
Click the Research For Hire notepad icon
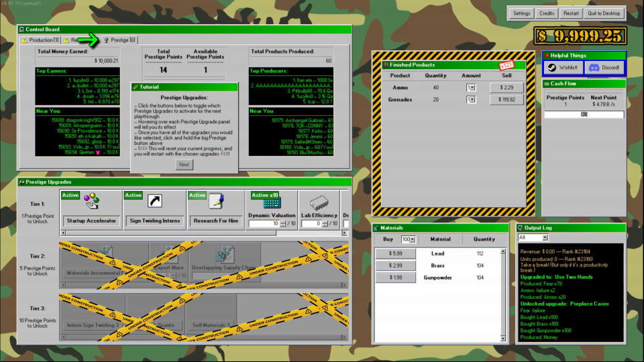coord(216,201)
